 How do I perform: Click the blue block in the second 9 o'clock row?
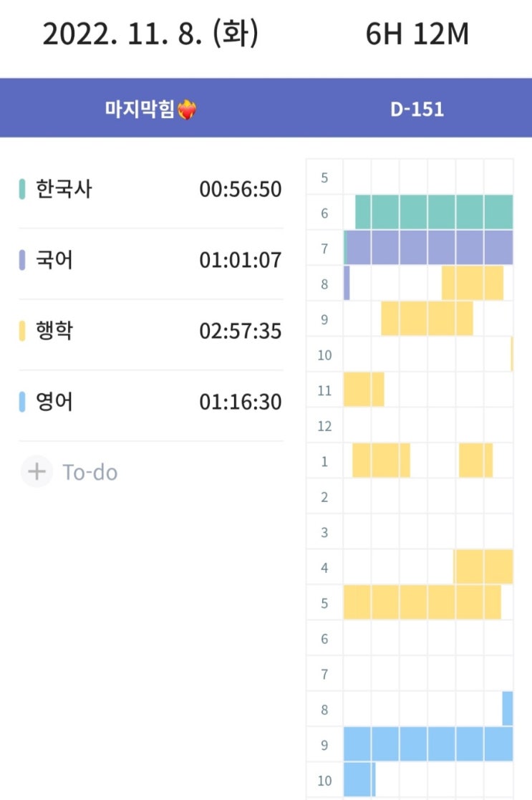click(428, 744)
